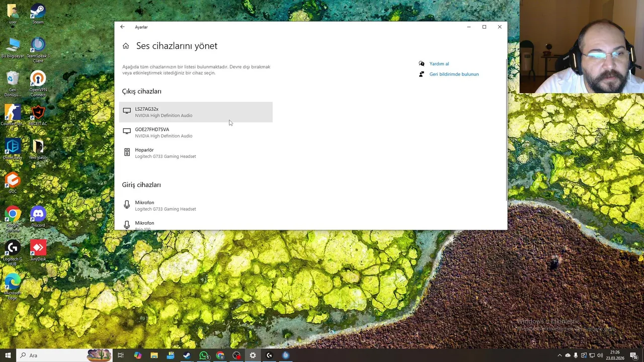Image resolution: width=644 pixels, height=362 pixels.
Task: Open Bu bilgisayar desktop icon
Action: [x=13, y=48]
